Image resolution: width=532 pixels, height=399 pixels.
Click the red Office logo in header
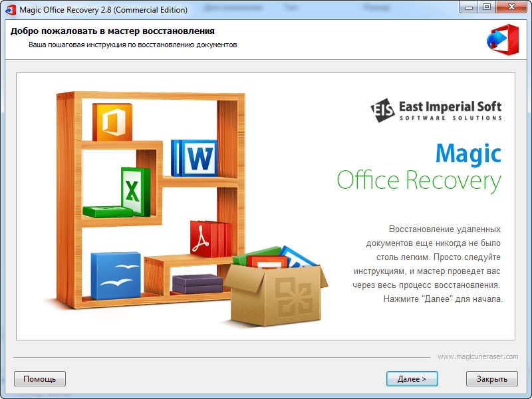(503, 39)
